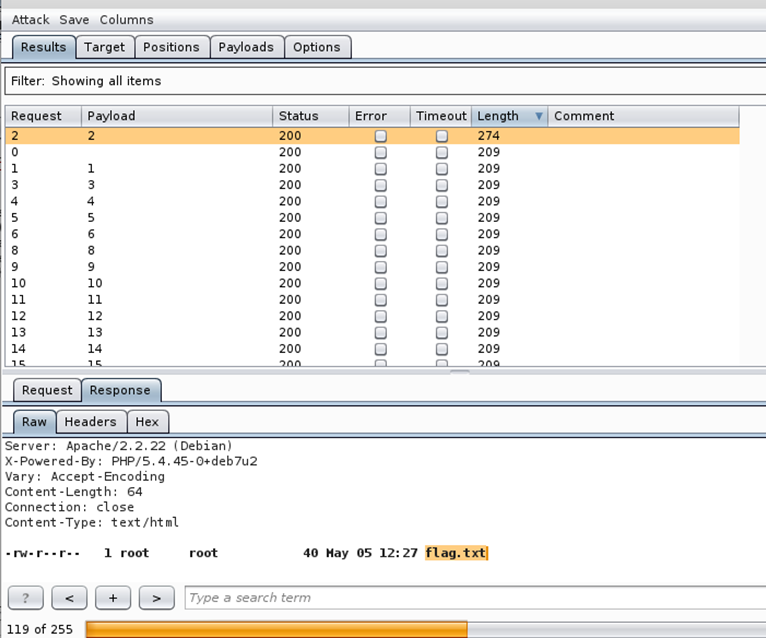Viewport: 766px width, 640px height.
Task: Toggle Error checkbox for request 2
Action: 380,136
